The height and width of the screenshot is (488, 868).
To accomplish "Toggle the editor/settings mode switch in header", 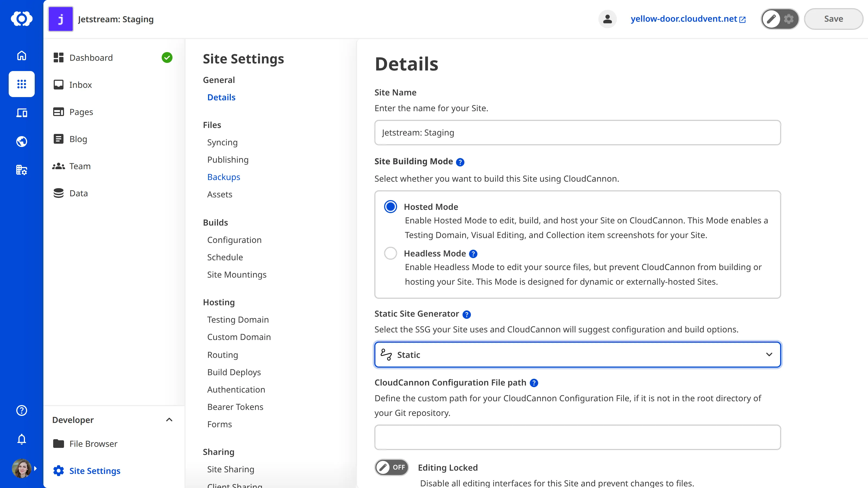I will pyautogui.click(x=780, y=19).
